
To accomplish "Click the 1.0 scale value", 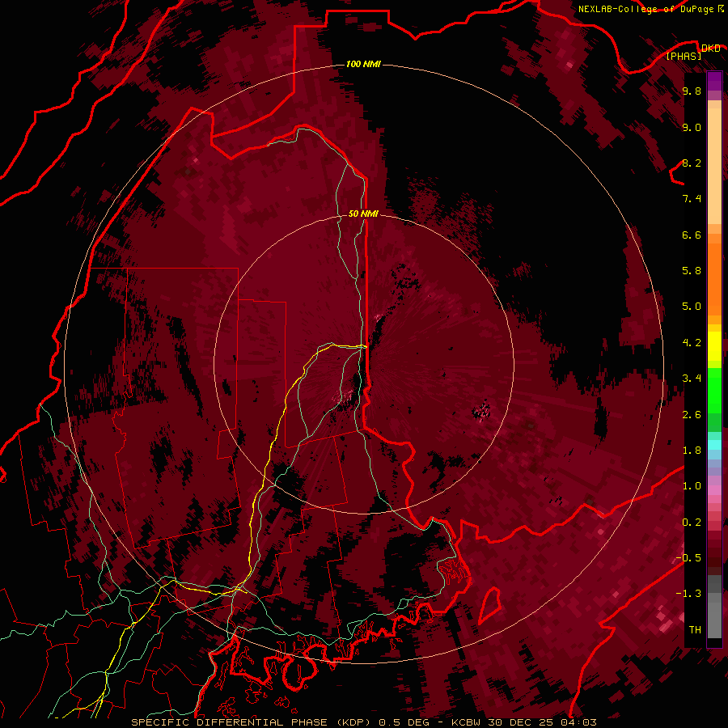I will click(x=692, y=486).
